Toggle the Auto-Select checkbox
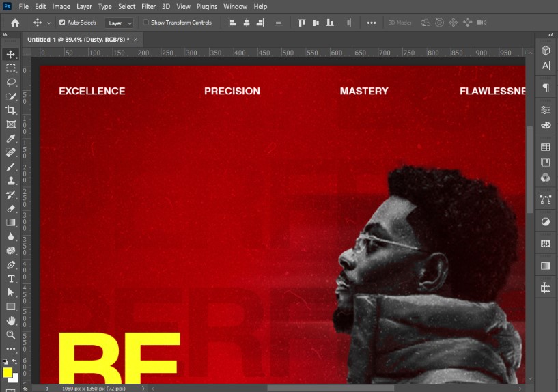 click(62, 23)
